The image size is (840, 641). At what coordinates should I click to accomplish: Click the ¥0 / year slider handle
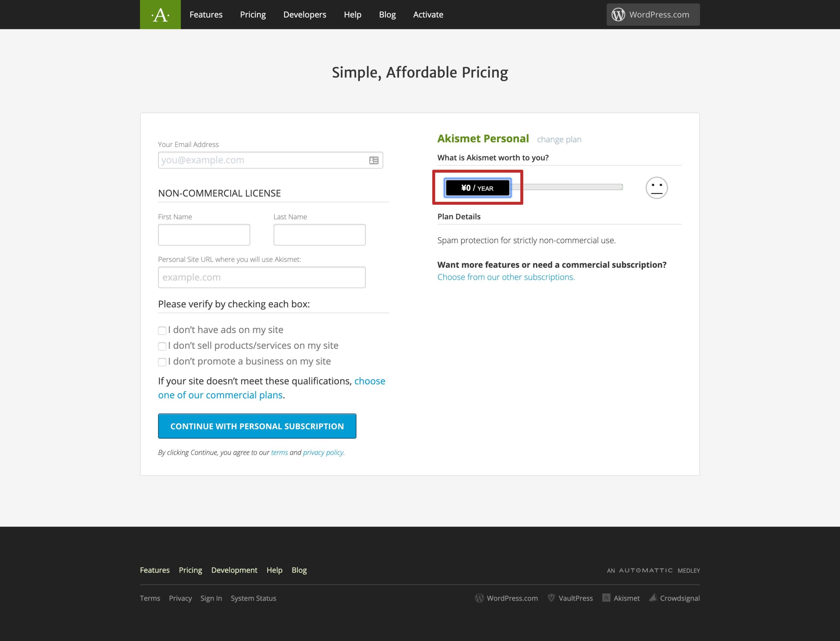pyautogui.click(x=477, y=188)
